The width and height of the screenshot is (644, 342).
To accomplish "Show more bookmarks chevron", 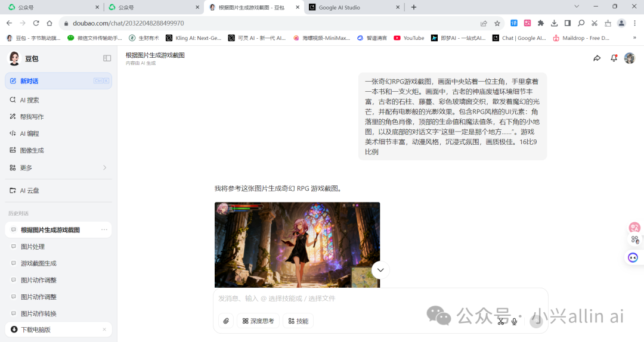I will (634, 38).
